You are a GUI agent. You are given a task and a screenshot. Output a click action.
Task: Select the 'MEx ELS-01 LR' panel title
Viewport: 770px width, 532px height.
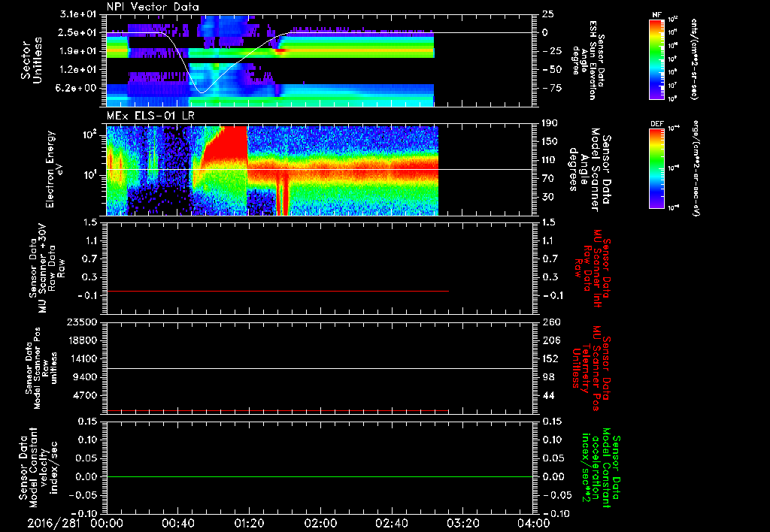tap(150, 116)
